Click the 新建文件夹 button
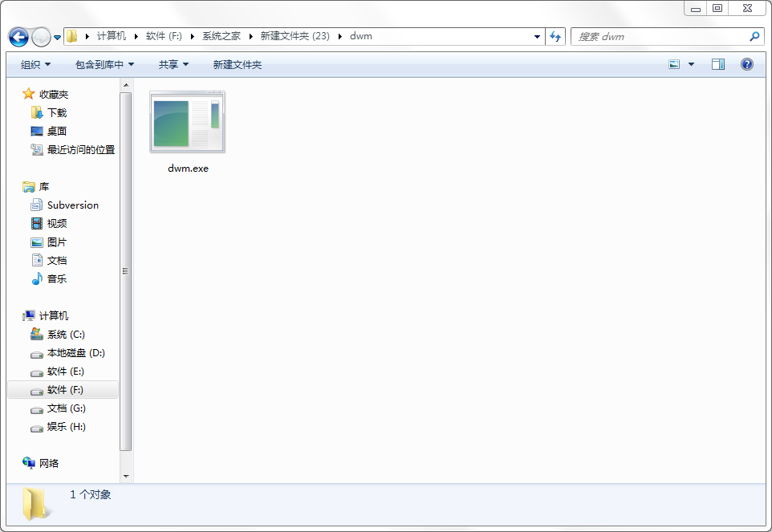Screen dimensions: 772x532 click(237, 64)
